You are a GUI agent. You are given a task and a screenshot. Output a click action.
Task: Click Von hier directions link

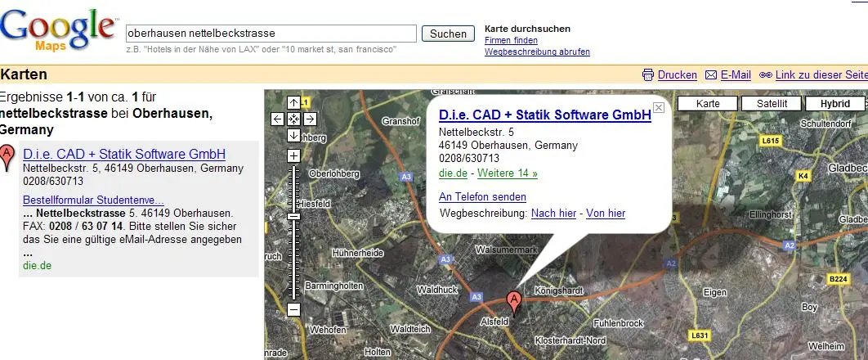pos(606,214)
